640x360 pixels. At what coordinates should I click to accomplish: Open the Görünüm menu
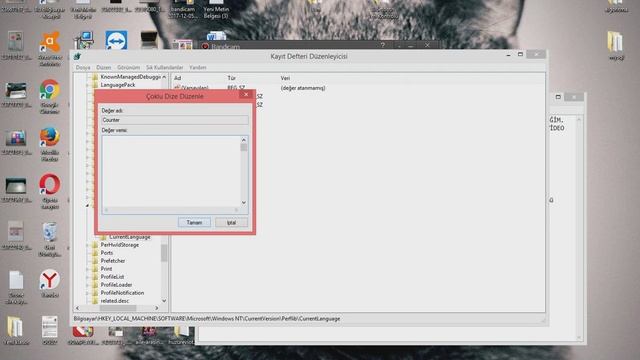pos(129,67)
